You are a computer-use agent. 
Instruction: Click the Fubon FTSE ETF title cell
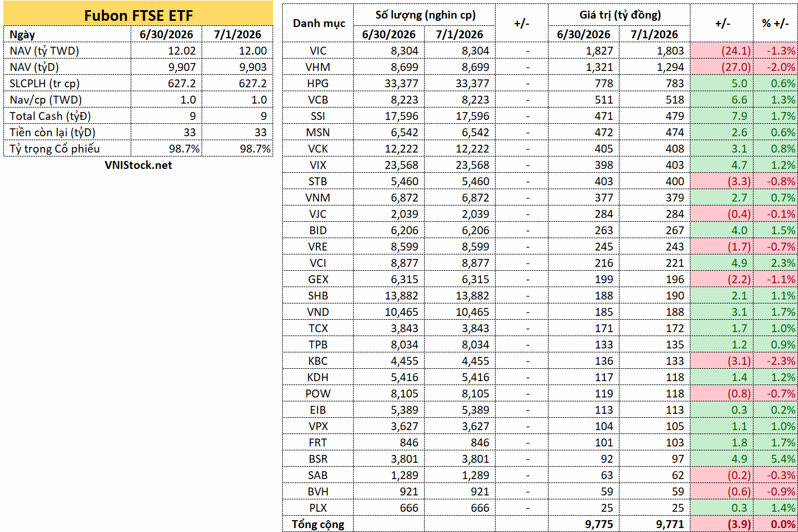coord(138,15)
